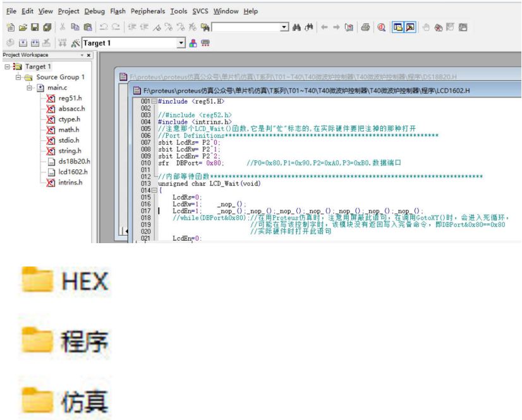The width and height of the screenshot is (522, 420).
Task: Click the New File toolbar icon
Action: coord(10,27)
